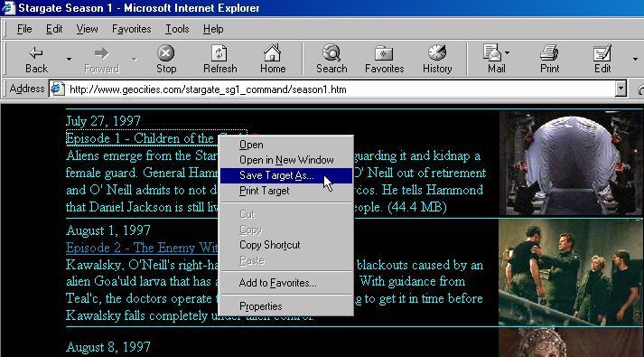Click the August 8, 1997 date text
644x357 pixels.
[108, 347]
